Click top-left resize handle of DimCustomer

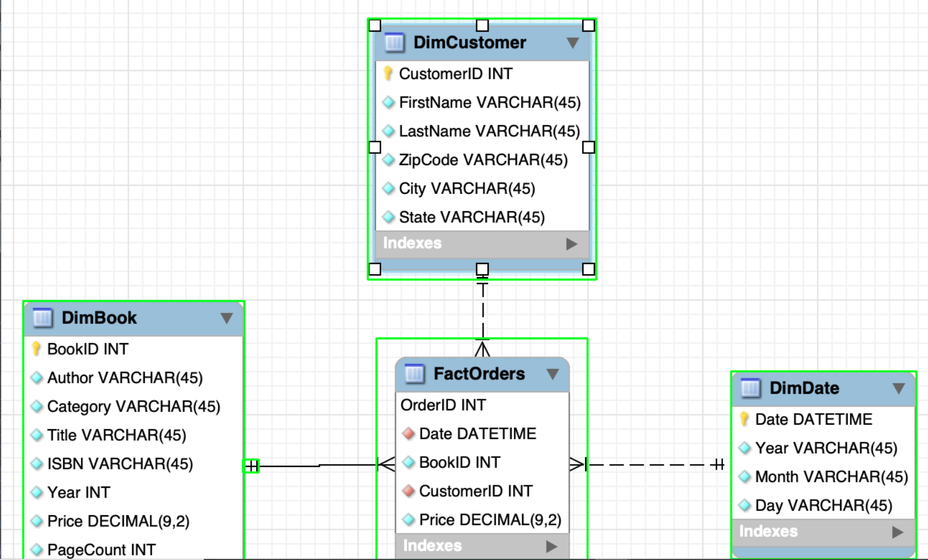tap(375, 25)
